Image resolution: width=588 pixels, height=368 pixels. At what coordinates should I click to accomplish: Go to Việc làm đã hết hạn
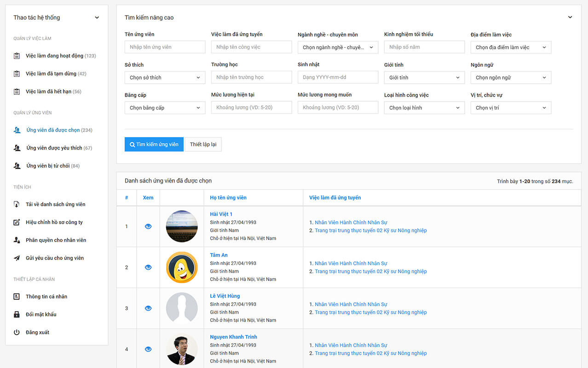point(48,92)
